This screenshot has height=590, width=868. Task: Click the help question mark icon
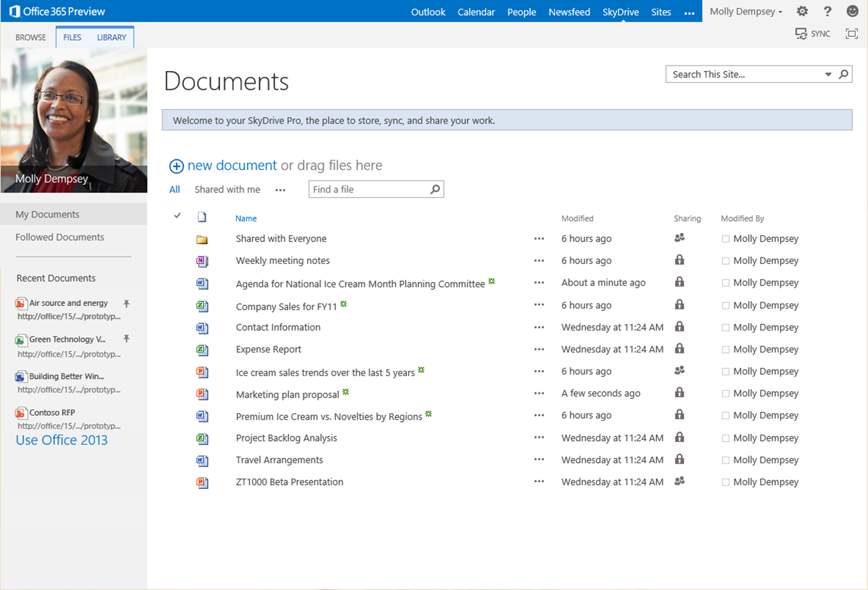tap(827, 11)
